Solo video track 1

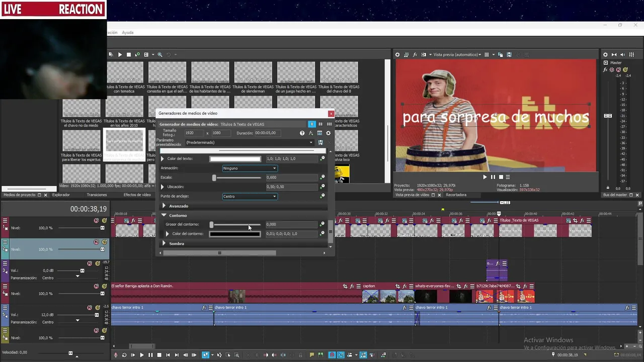pyautogui.click(x=104, y=221)
